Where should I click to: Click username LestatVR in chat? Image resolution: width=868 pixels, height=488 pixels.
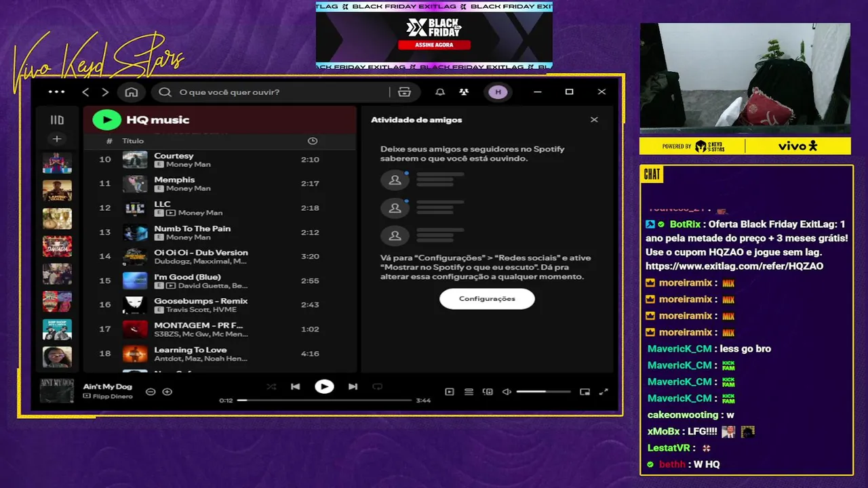(x=669, y=448)
